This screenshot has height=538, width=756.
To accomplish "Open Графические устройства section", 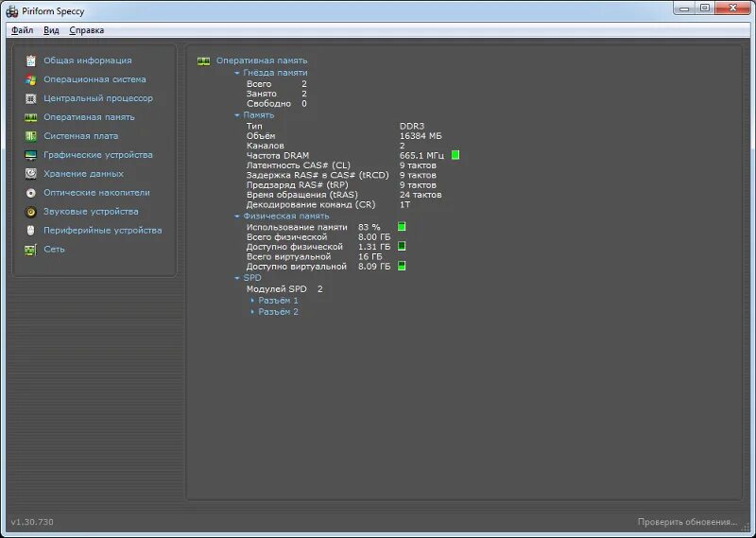I will point(98,154).
